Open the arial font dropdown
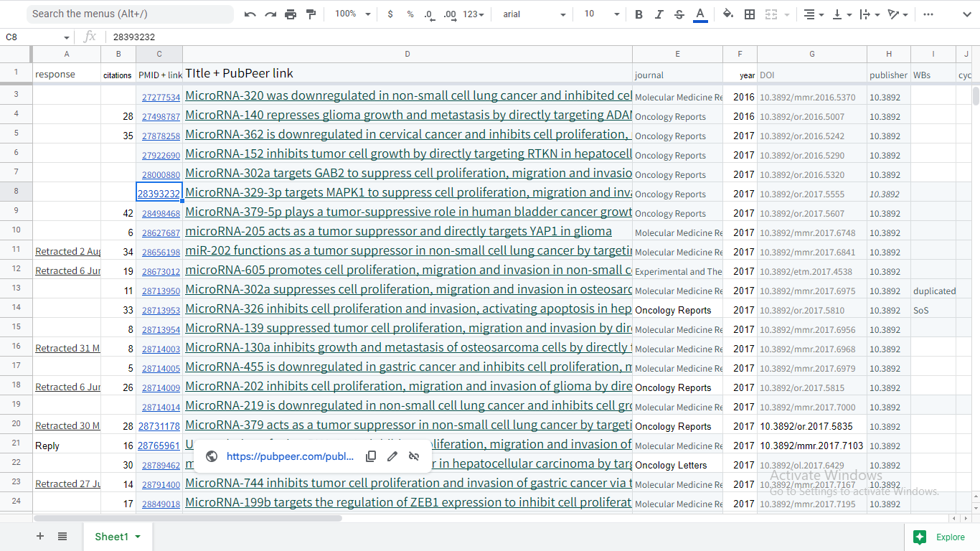Viewport: 980px width, 551px height. [x=534, y=14]
